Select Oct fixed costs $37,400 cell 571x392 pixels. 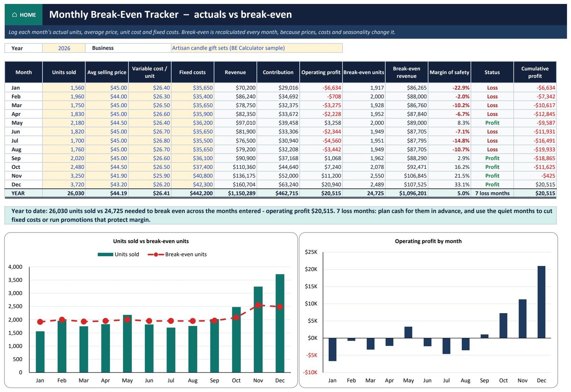tap(192, 167)
